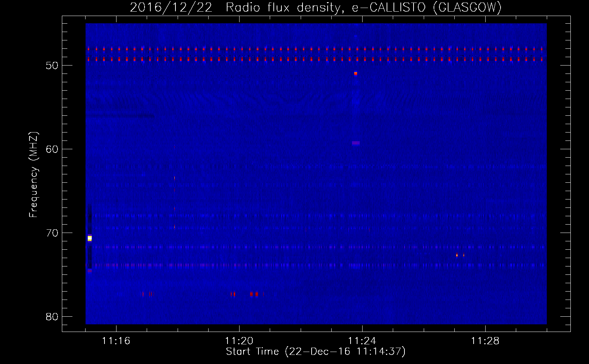Click the '11:24' time tick label
Screen dimensions: 589x364
[x=362, y=341]
